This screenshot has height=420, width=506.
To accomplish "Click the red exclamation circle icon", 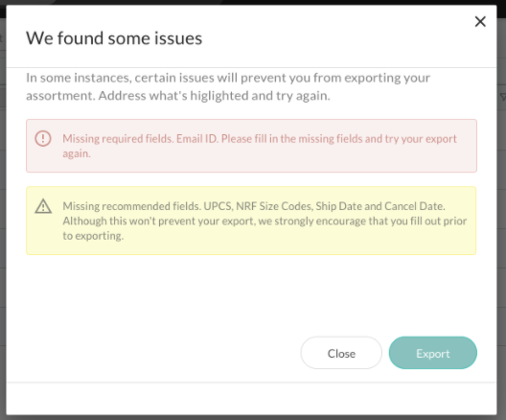I will [43, 138].
